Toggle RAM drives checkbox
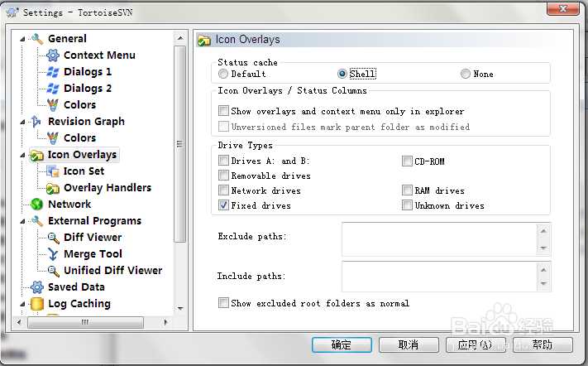The image size is (588, 366). point(407,190)
